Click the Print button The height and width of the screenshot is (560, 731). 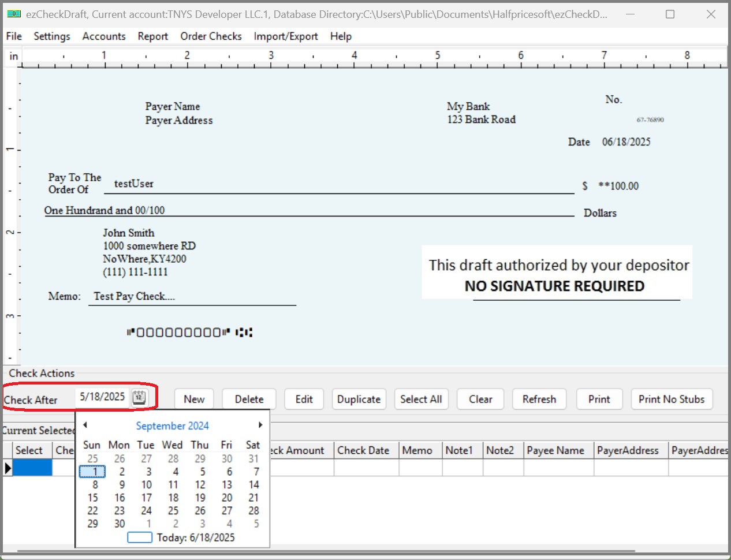(x=599, y=399)
